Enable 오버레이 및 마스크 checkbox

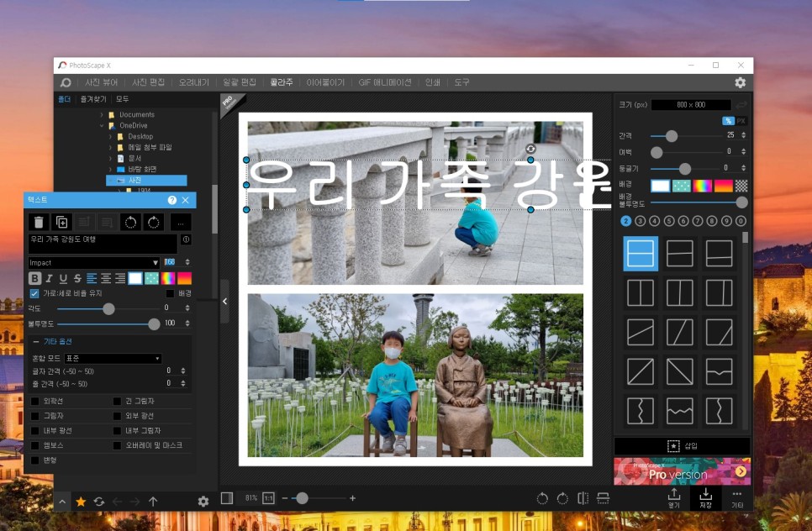point(117,445)
